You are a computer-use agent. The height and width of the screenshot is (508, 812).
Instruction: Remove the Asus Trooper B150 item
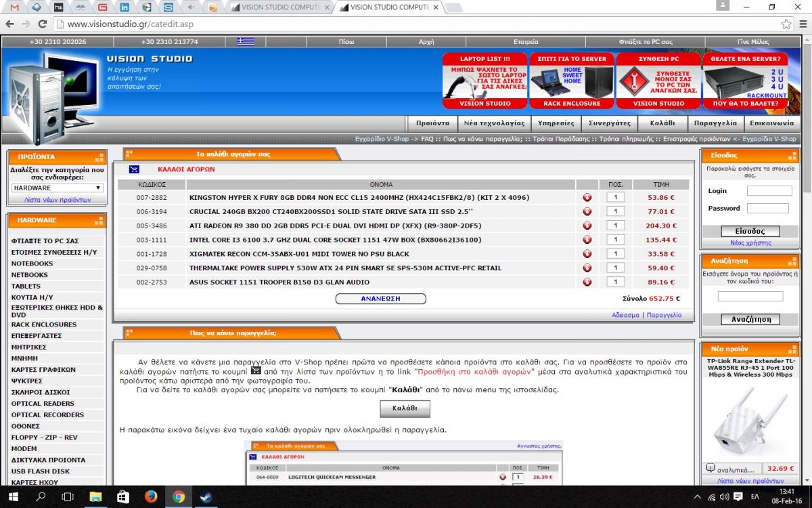(587, 282)
